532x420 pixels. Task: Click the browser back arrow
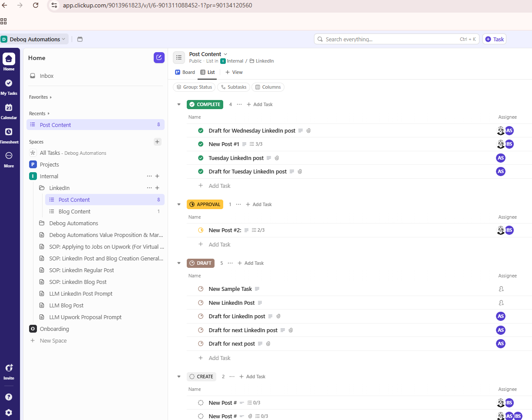[5, 5]
